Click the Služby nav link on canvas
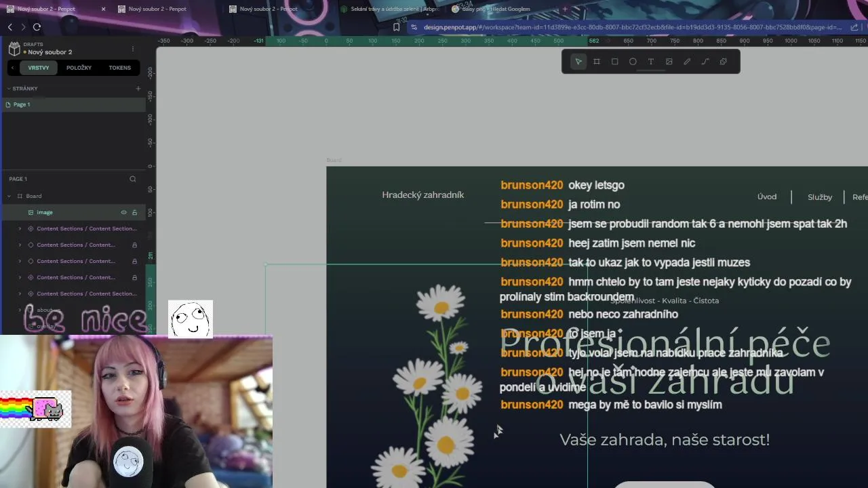 pos(820,197)
